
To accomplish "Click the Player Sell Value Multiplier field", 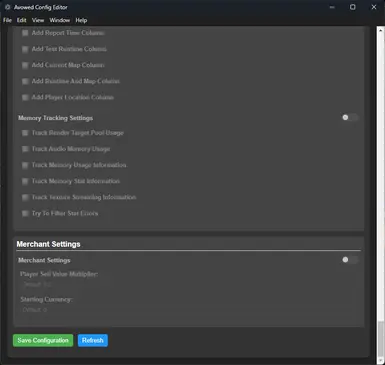I will pos(188,285).
